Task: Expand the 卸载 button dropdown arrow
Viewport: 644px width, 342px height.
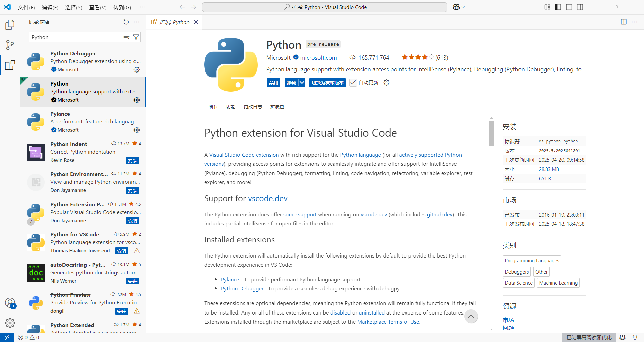Action: tap(302, 82)
